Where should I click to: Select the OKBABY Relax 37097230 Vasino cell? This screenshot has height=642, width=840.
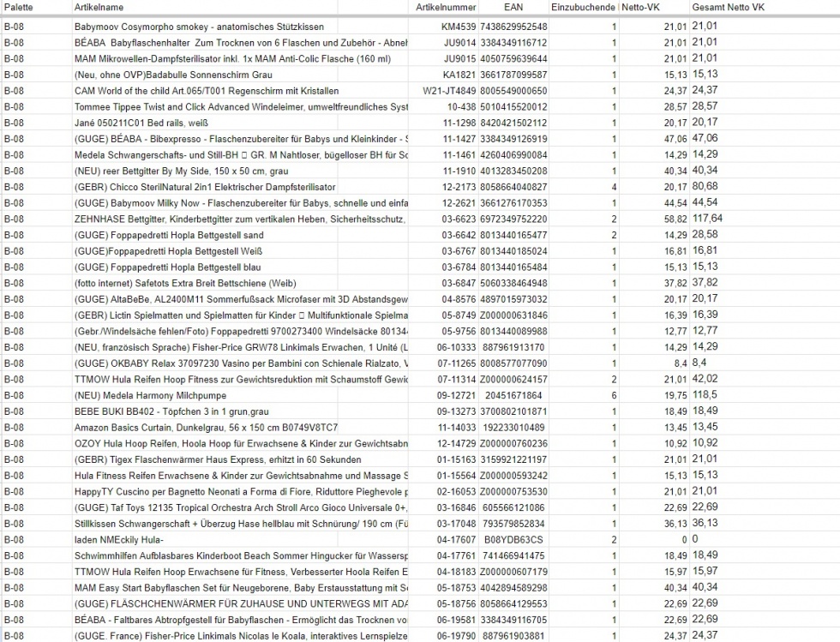pyautogui.click(x=240, y=364)
